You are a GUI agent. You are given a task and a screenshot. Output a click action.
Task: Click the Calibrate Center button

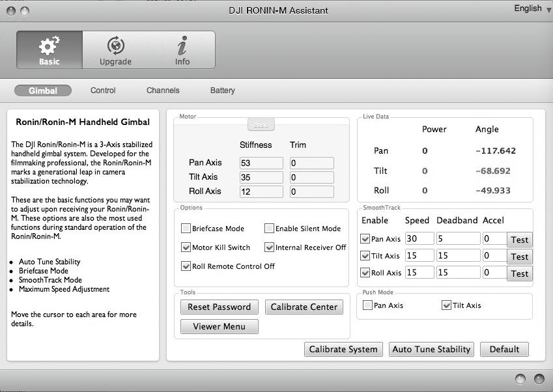tap(304, 307)
